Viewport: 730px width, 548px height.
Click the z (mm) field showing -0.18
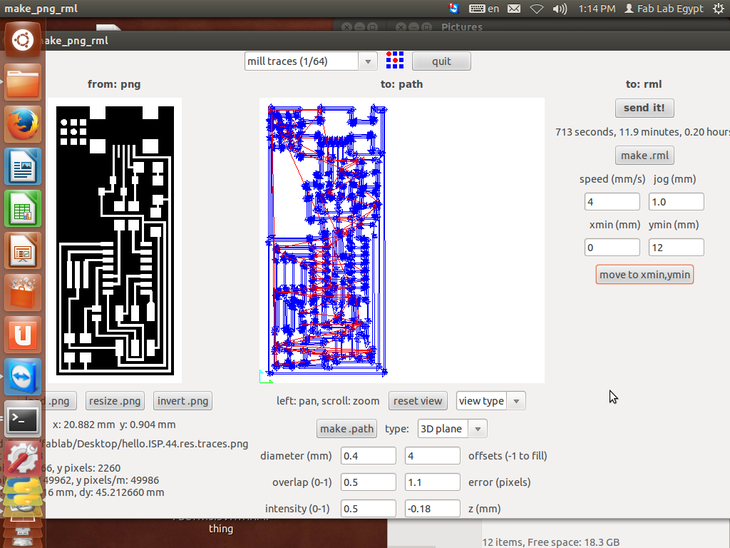(433, 508)
